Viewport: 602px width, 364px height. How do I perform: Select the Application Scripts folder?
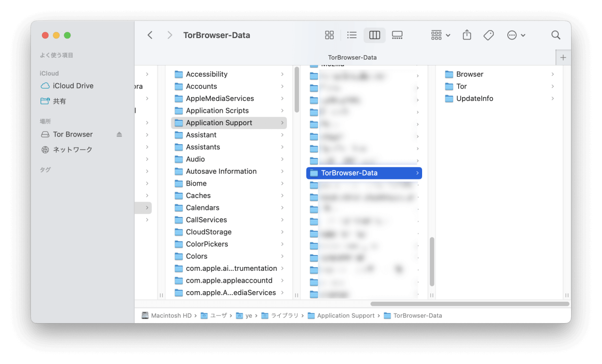229,110
